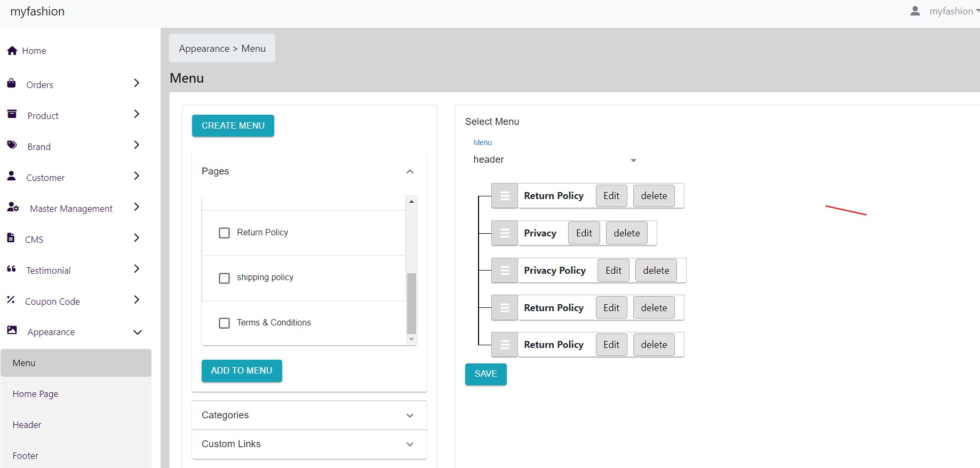Screen dimensions: 980x468
Task: Click the Customer person icon
Action: pyautogui.click(x=11, y=176)
